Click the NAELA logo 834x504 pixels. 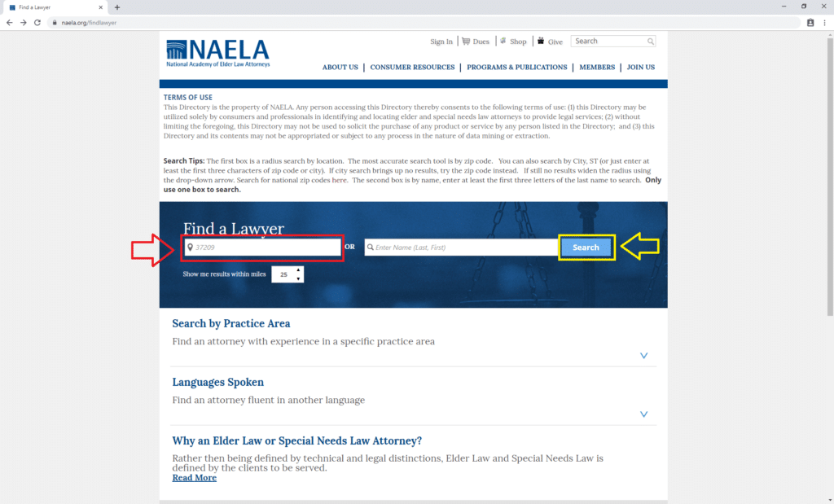pyautogui.click(x=217, y=53)
